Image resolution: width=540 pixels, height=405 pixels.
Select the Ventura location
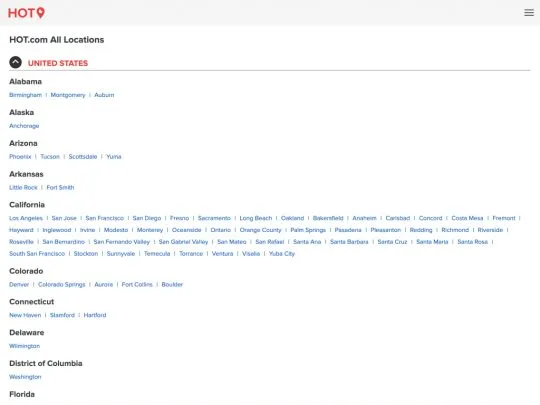[x=222, y=253]
